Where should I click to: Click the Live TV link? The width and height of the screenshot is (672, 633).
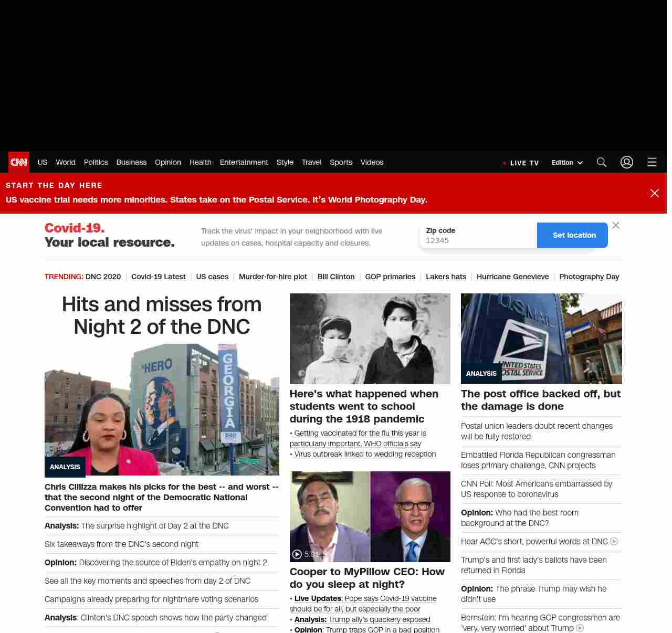(521, 163)
